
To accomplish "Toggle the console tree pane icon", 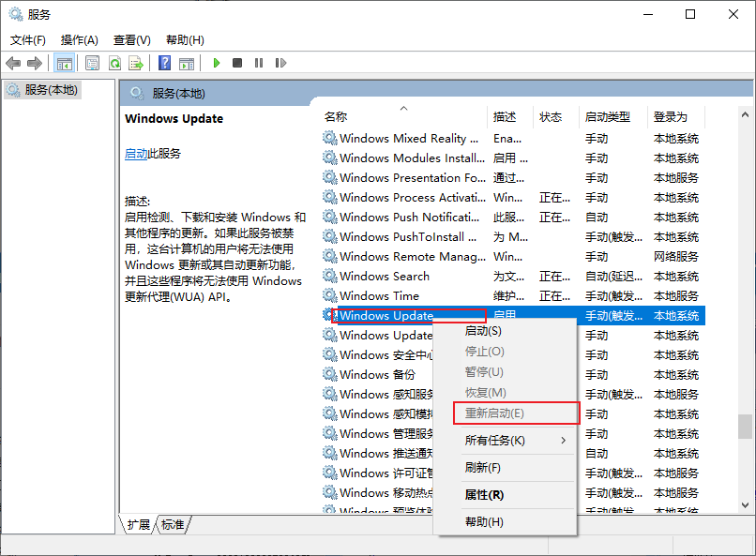I will tap(64, 63).
